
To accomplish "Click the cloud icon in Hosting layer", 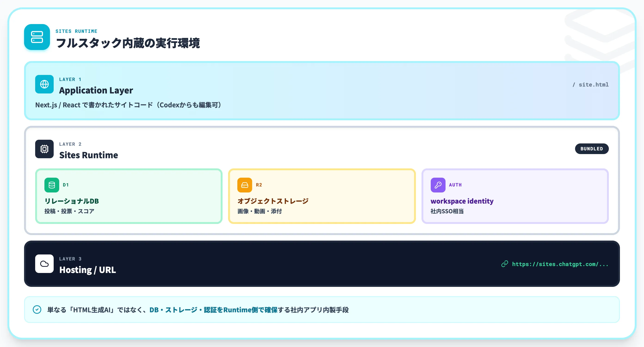I will 44,264.
